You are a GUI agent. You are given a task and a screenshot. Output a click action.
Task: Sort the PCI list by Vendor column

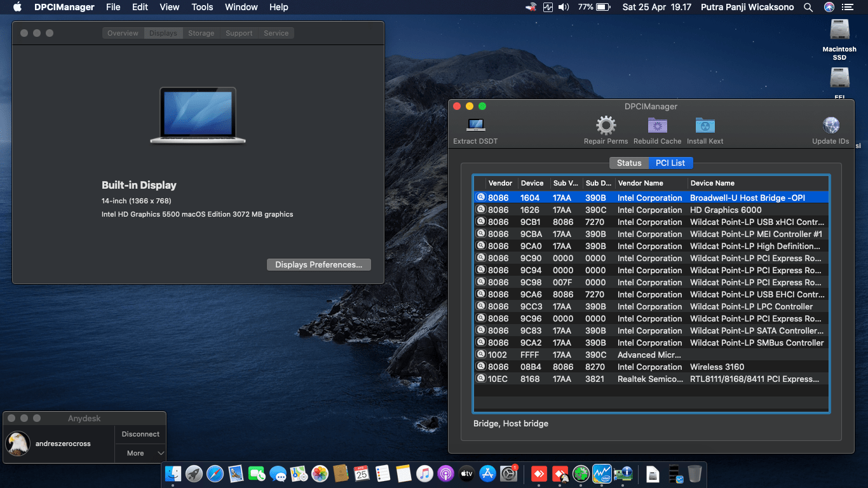click(x=501, y=183)
